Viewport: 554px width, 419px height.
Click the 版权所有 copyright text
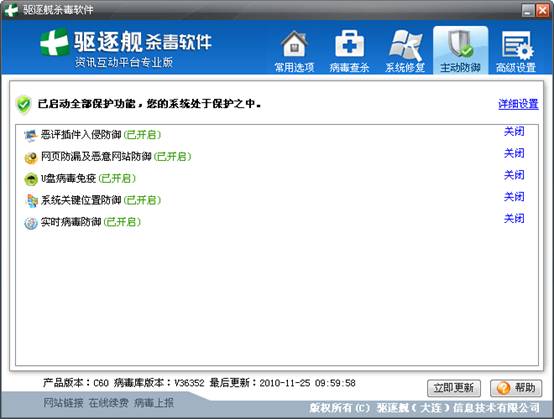pos(424,408)
